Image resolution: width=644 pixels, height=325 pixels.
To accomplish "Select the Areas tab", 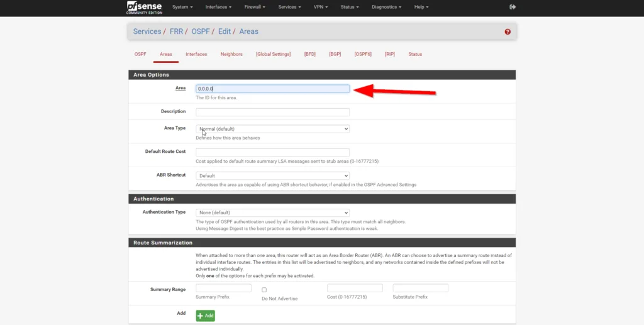I will click(x=166, y=54).
